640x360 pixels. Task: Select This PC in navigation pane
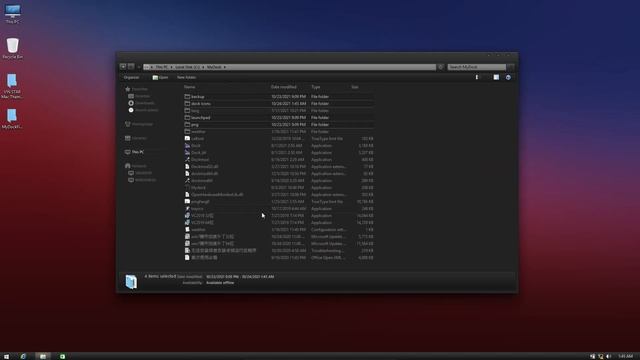tap(134, 152)
